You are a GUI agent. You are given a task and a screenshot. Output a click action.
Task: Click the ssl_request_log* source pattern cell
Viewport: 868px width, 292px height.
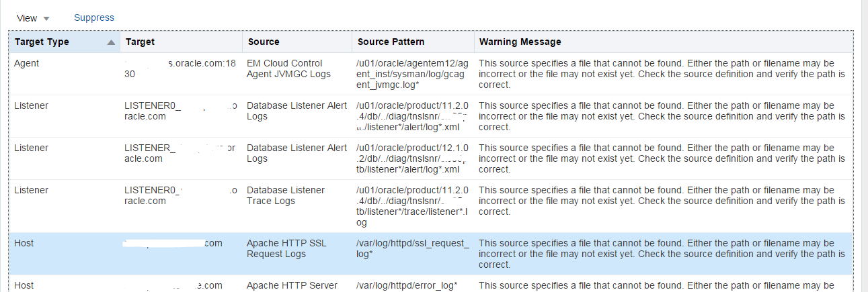413,249
